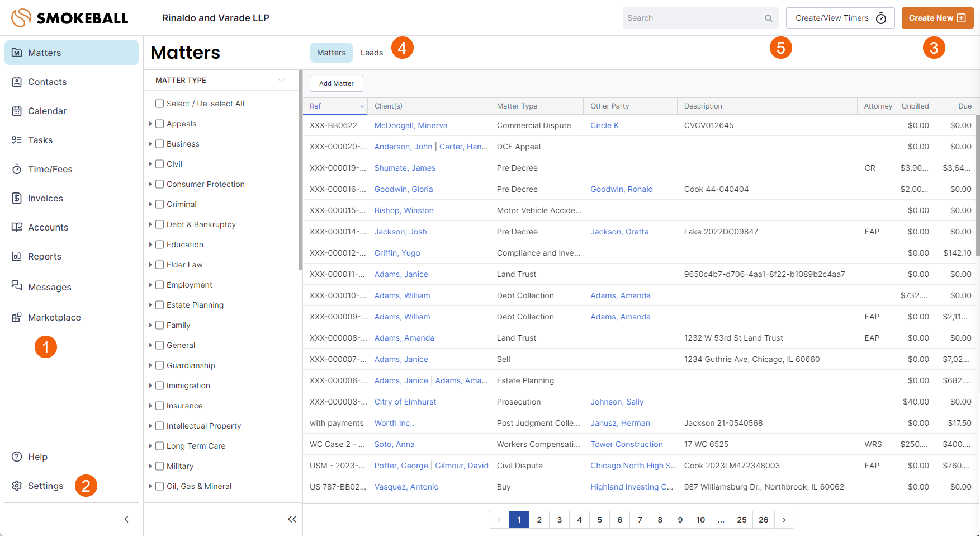This screenshot has width=980, height=536.
Task: Click the Add Matter button
Action: click(x=337, y=83)
